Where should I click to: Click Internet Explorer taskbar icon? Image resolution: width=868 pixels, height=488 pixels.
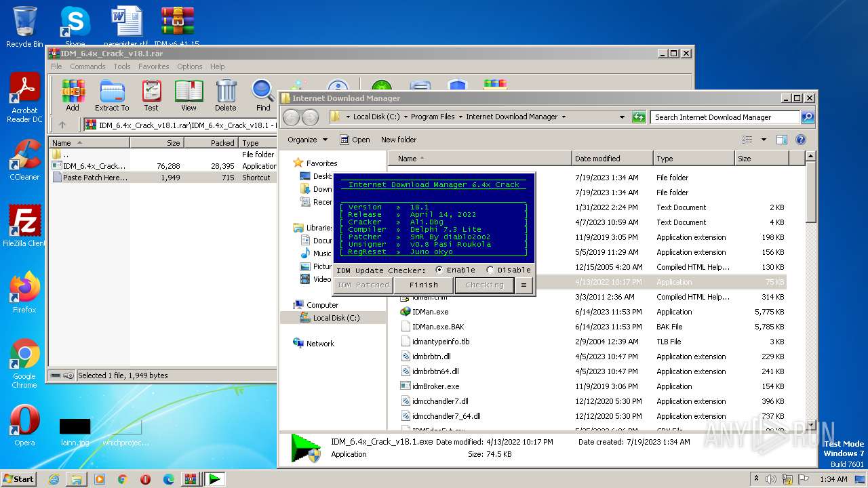(54, 479)
